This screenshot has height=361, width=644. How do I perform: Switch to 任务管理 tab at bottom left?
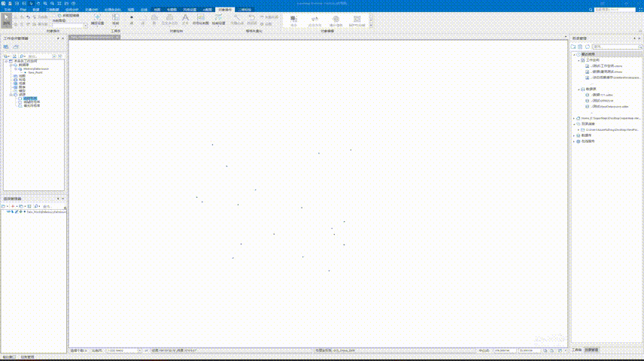28,357
